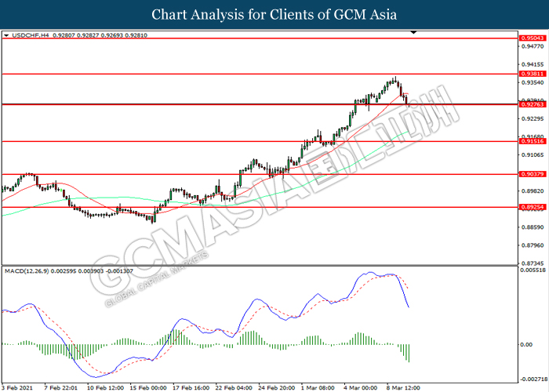Click the Chart Analysis for Clients header title
The image size is (549, 392).
pos(274,15)
